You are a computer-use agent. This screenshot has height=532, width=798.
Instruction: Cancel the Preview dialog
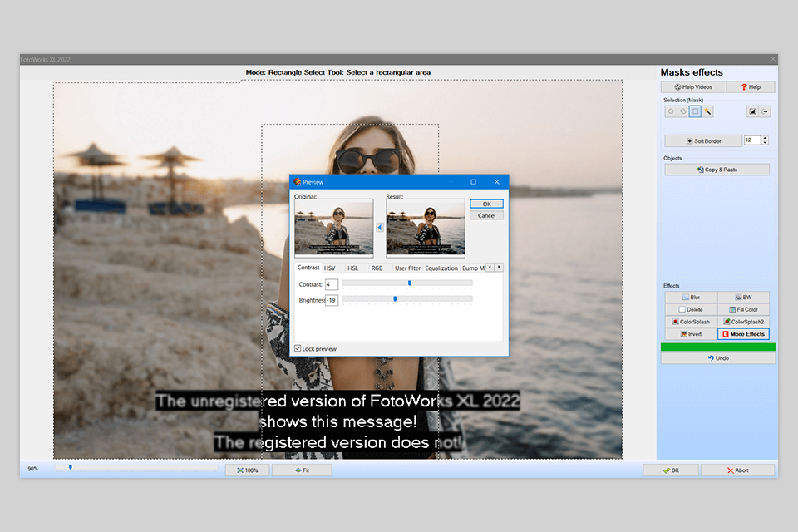[486, 216]
